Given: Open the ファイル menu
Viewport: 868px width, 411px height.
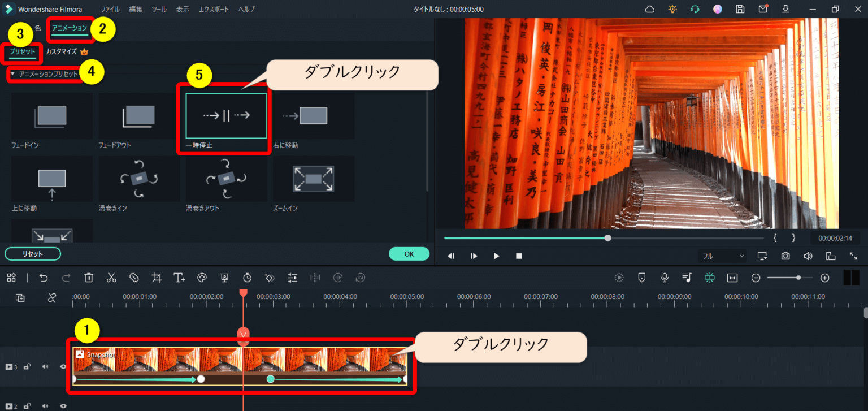Looking at the screenshot, I should click(110, 10).
